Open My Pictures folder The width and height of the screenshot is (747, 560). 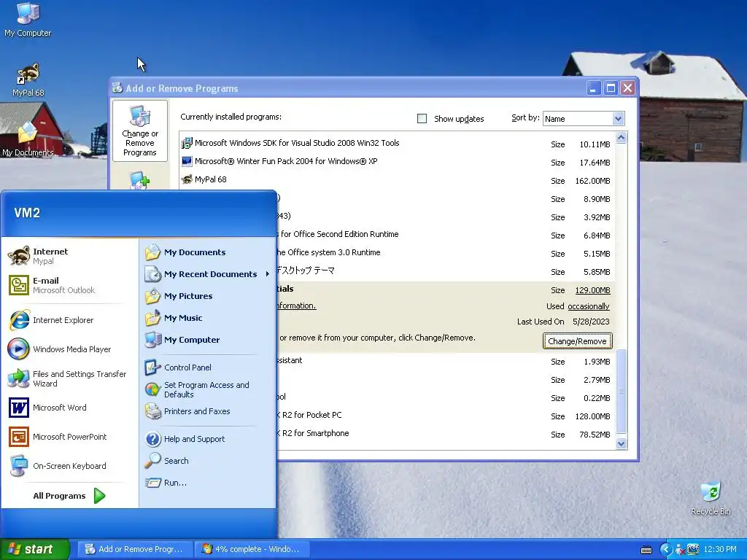click(207, 296)
